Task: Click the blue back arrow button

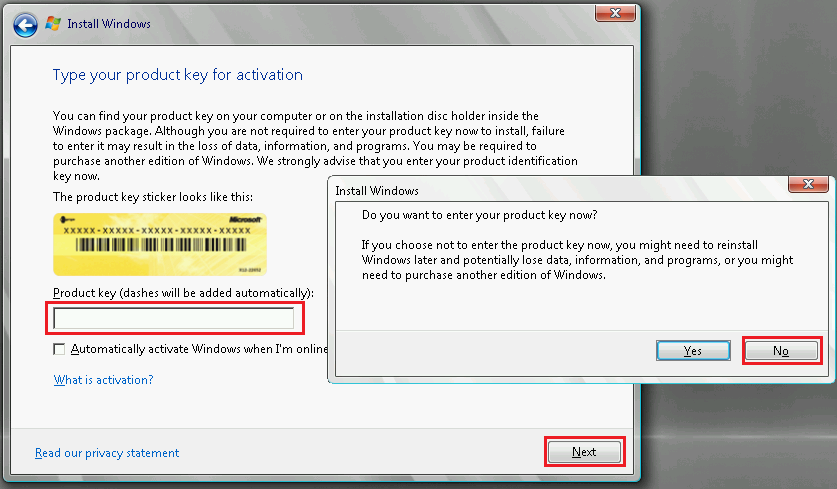Action: pos(27,23)
